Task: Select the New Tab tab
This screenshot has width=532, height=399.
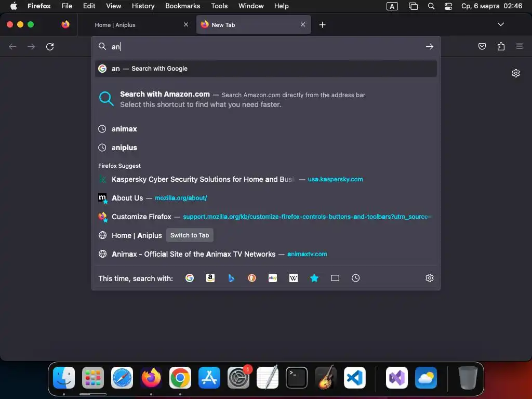Action: 254,25
